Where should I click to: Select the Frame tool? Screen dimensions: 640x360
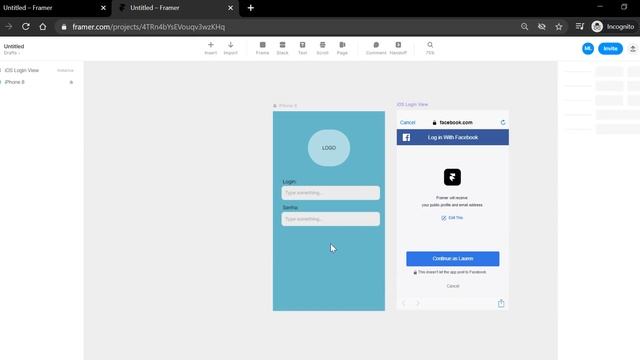coord(262,48)
